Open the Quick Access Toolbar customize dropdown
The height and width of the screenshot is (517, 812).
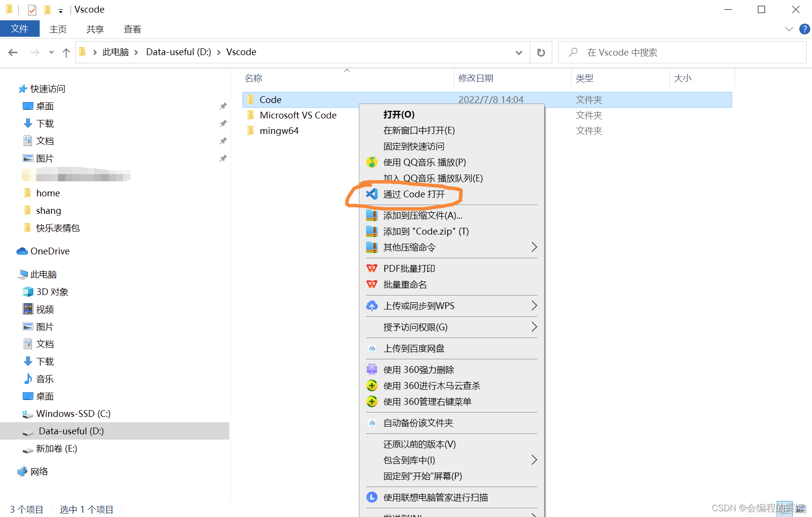point(60,11)
